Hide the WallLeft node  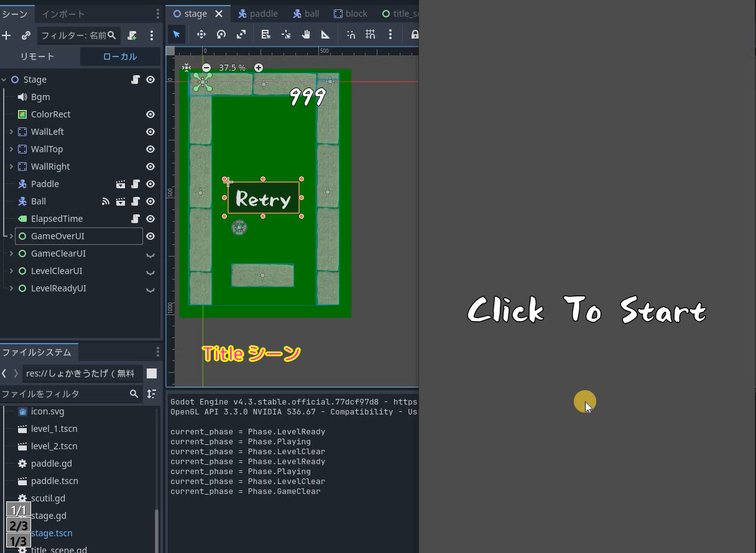pos(150,132)
